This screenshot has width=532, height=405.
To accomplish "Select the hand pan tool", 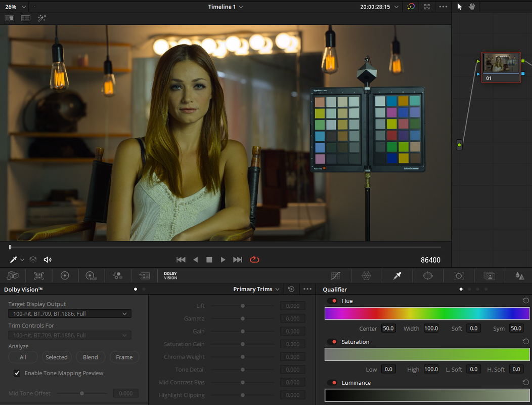I will 472,7.
